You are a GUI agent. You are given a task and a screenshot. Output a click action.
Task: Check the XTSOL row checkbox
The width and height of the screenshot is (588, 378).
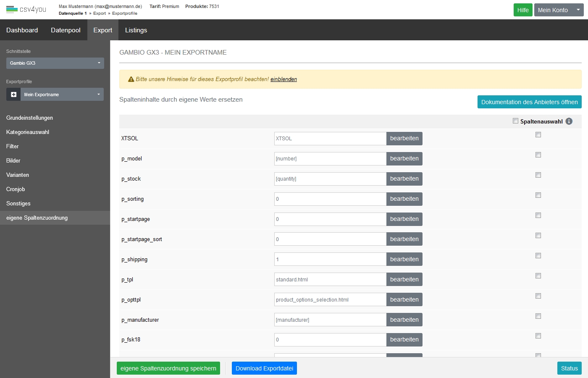tap(538, 135)
